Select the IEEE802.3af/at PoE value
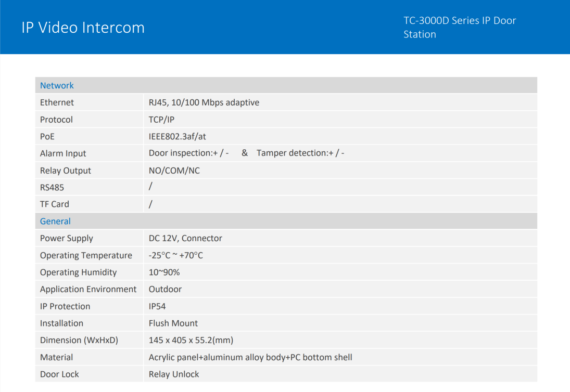The image size is (570, 392). [178, 137]
